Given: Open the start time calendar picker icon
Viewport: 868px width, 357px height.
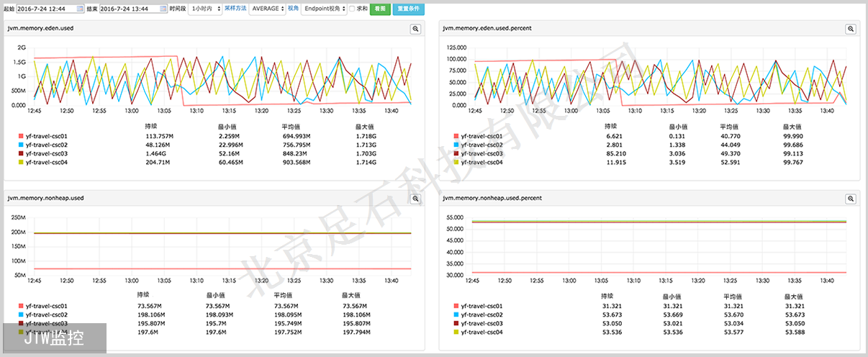Looking at the screenshot, I should pos(79,9).
